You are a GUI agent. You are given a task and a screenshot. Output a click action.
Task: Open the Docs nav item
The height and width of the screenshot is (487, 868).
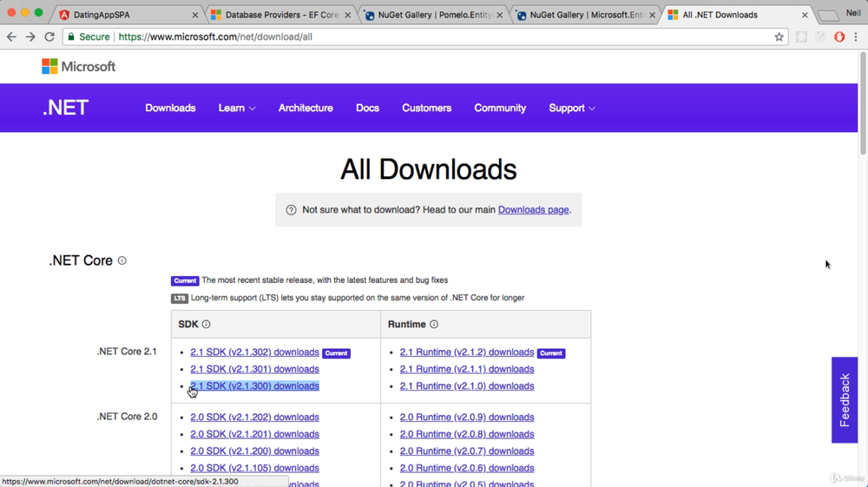coord(367,108)
